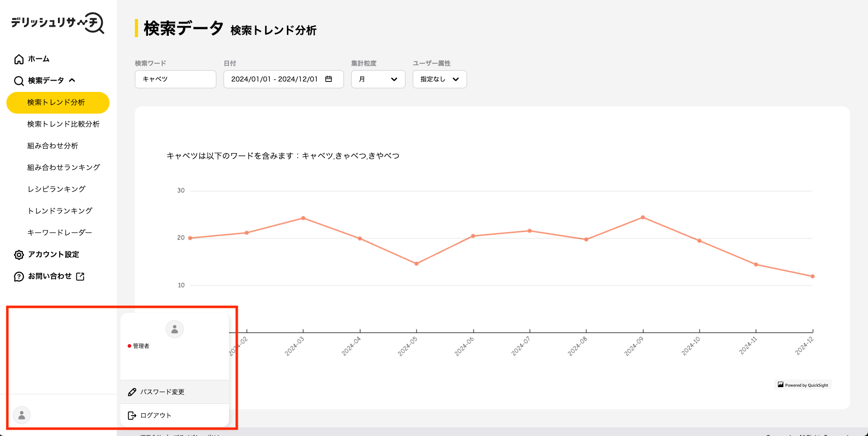Image resolution: width=868 pixels, height=436 pixels.
Task: Click the external link icon next to お問い合わせ
Action: 80,276
